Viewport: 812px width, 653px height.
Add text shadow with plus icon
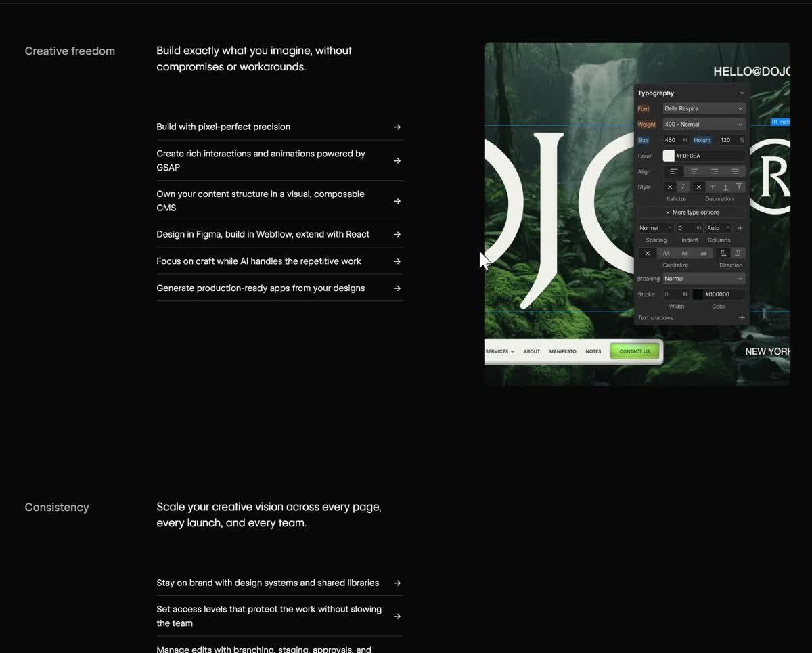[742, 318]
